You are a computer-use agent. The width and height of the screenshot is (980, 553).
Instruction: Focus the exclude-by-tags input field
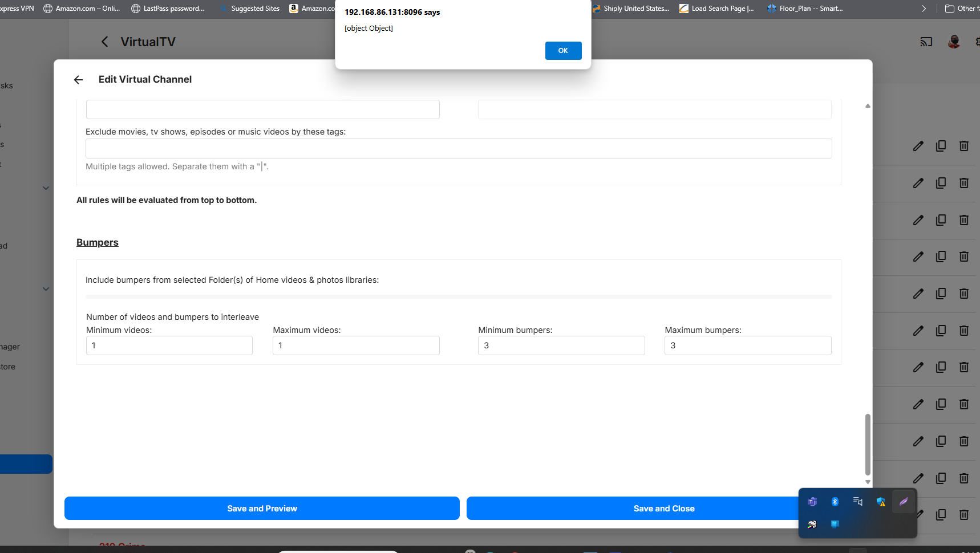pyautogui.click(x=459, y=149)
